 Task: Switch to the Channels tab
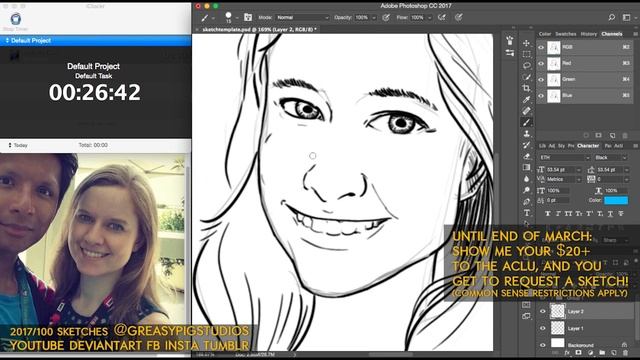coord(611,34)
